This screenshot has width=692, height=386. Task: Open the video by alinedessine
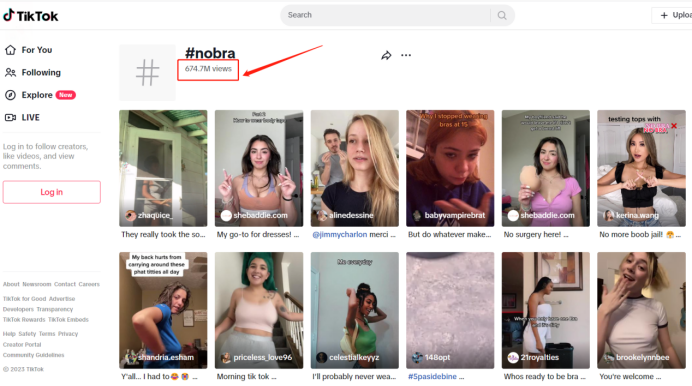click(x=354, y=168)
